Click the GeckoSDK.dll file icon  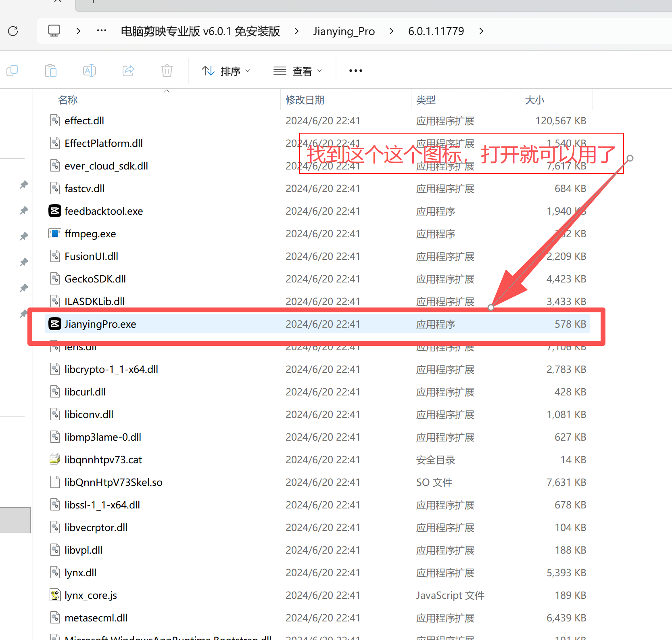click(55, 278)
